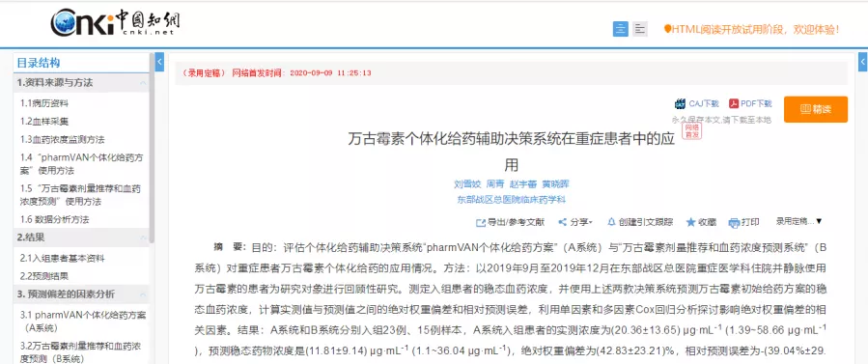The image size is (868, 364).
Task: Click the CNKI 中国知网 logo
Action: click(x=115, y=23)
